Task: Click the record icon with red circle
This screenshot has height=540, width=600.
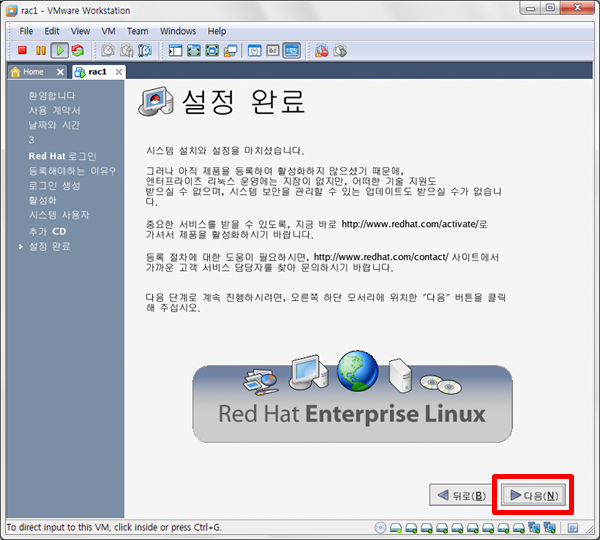Action: point(322,51)
